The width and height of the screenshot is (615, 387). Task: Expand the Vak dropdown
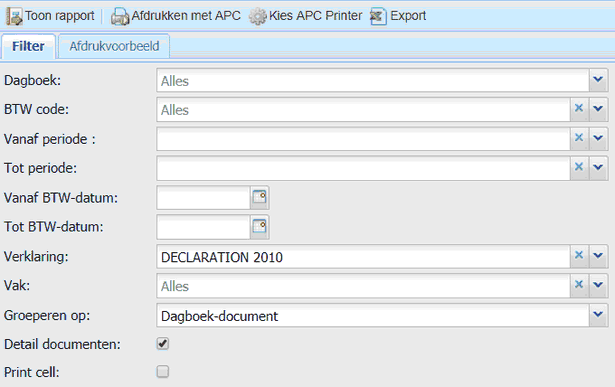pyautogui.click(x=598, y=285)
